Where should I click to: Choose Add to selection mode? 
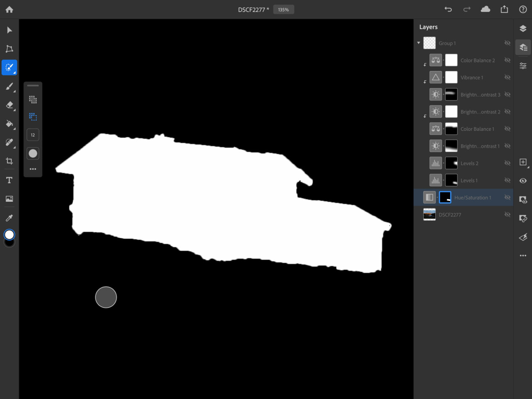coord(33,100)
